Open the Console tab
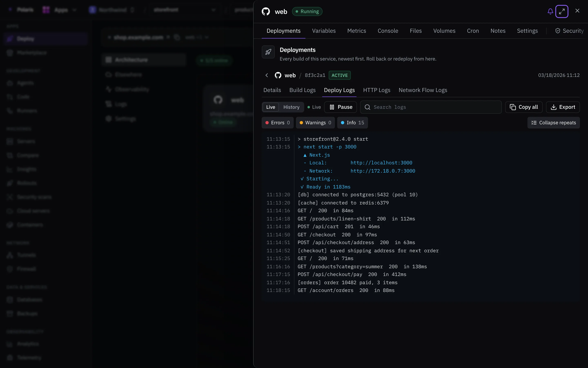This screenshot has width=588, height=368. (x=388, y=31)
